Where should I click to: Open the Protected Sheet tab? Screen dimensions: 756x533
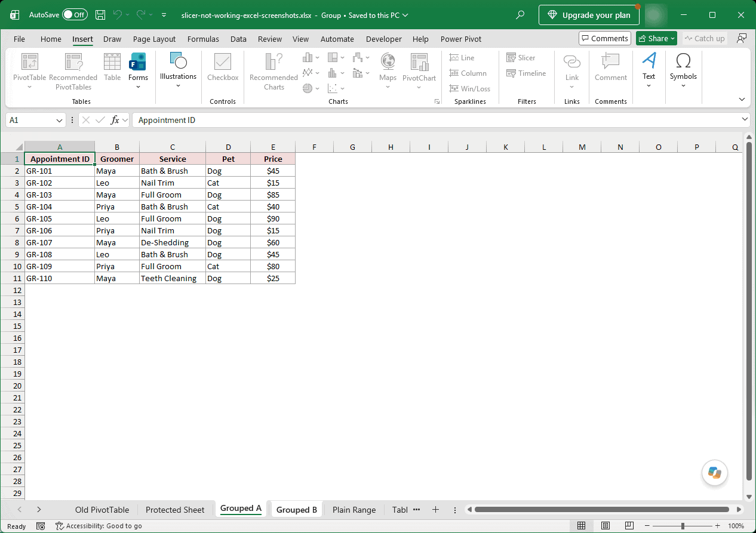(175, 510)
